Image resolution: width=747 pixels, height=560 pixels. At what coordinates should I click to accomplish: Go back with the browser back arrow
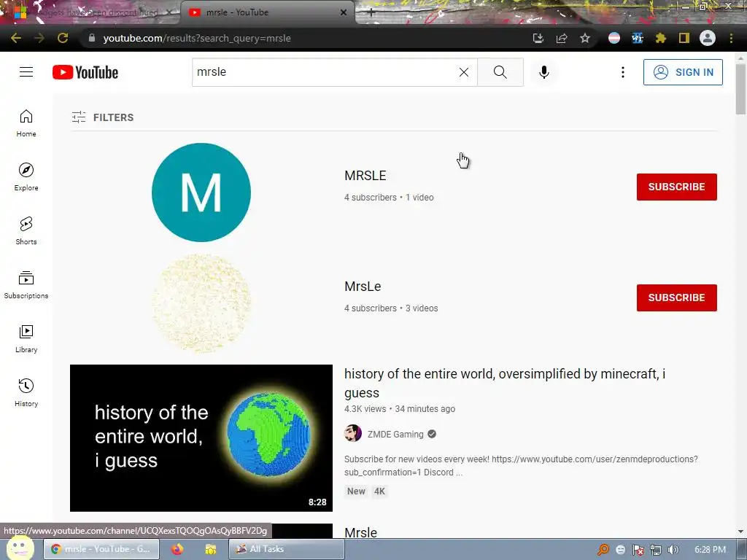coord(16,38)
